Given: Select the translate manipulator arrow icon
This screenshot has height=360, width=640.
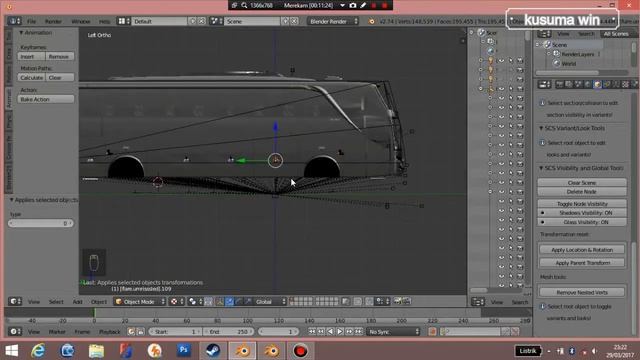Looking at the screenshot, I should [x=229, y=302].
